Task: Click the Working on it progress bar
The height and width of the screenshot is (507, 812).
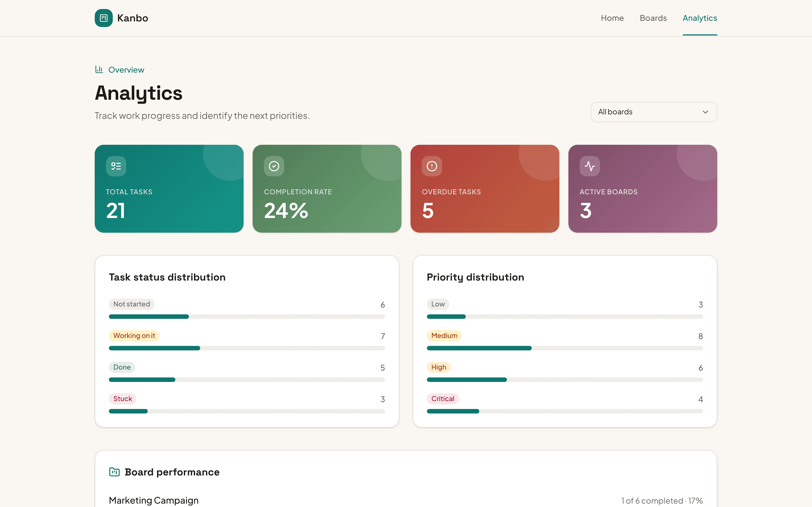Action: pyautogui.click(x=247, y=348)
